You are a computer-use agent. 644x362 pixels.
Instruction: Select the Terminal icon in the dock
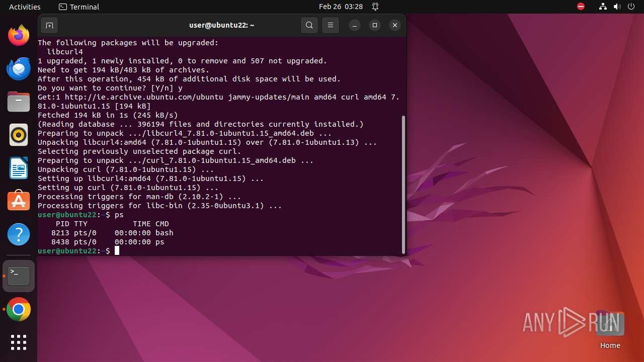19,276
